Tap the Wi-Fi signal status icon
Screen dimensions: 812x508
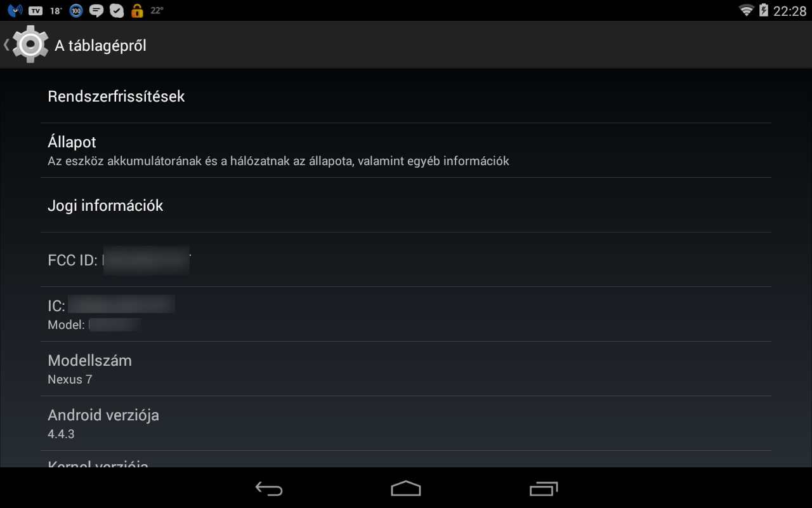tap(747, 10)
